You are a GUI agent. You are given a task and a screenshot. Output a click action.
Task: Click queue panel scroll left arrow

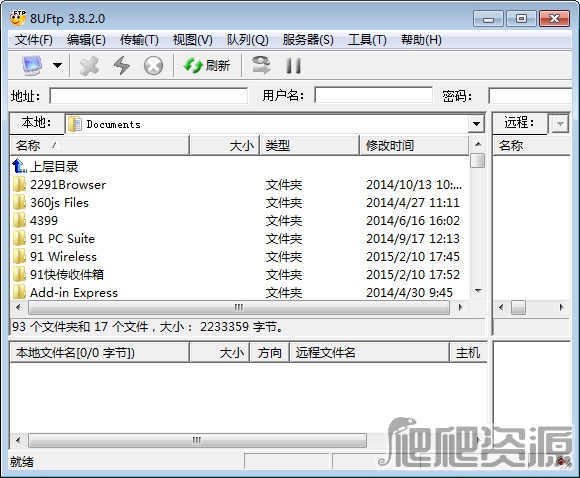(18, 440)
